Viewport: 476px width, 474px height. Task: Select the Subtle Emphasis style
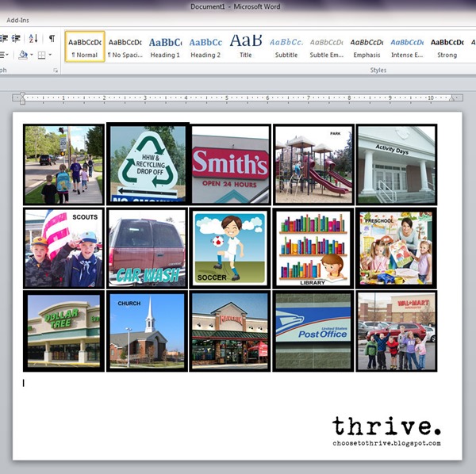[x=326, y=47]
